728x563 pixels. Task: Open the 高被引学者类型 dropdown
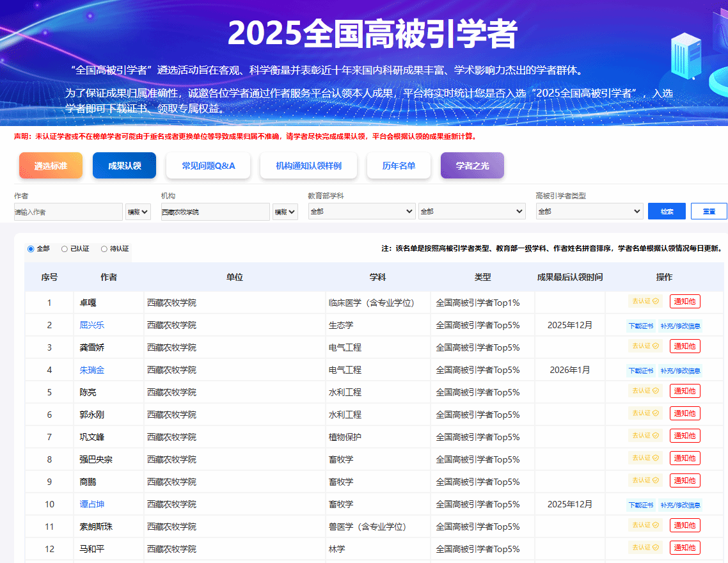pyautogui.click(x=589, y=211)
